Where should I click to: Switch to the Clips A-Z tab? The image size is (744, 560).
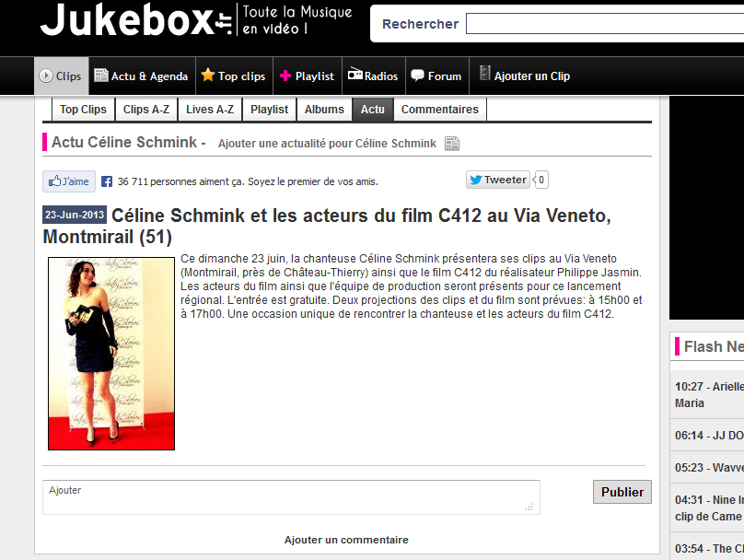(x=146, y=110)
